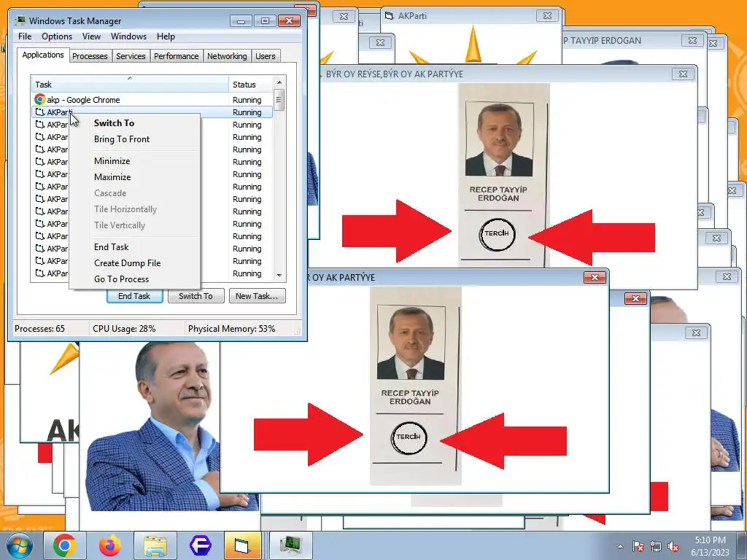Open the network tray icon
Screen dimensions: 747x560
click(656, 546)
